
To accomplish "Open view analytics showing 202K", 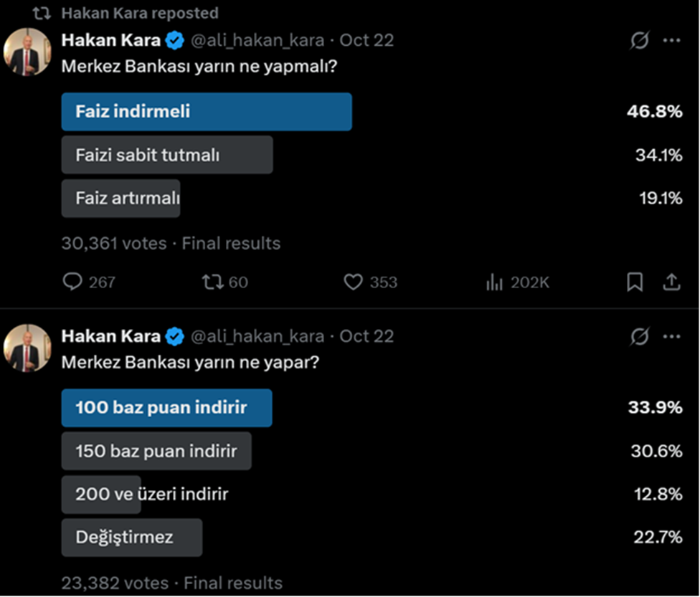I will coord(494,282).
